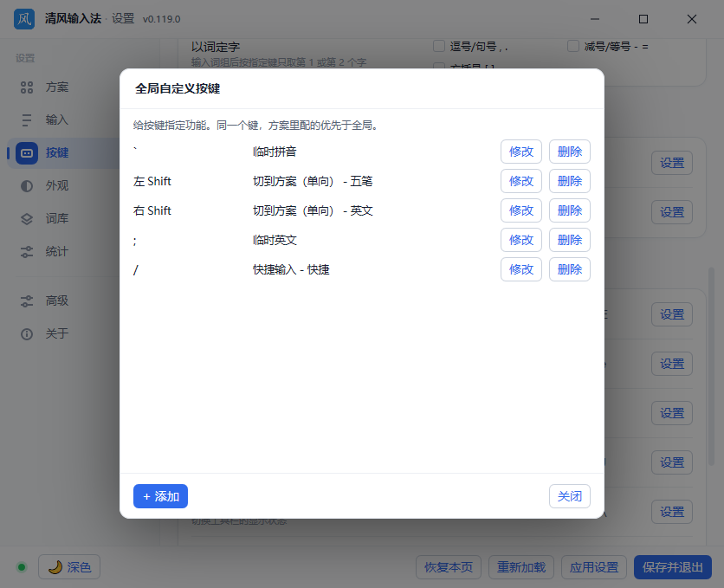
Task: Toggle the 减号/等号 checkbox
Action: (573, 46)
